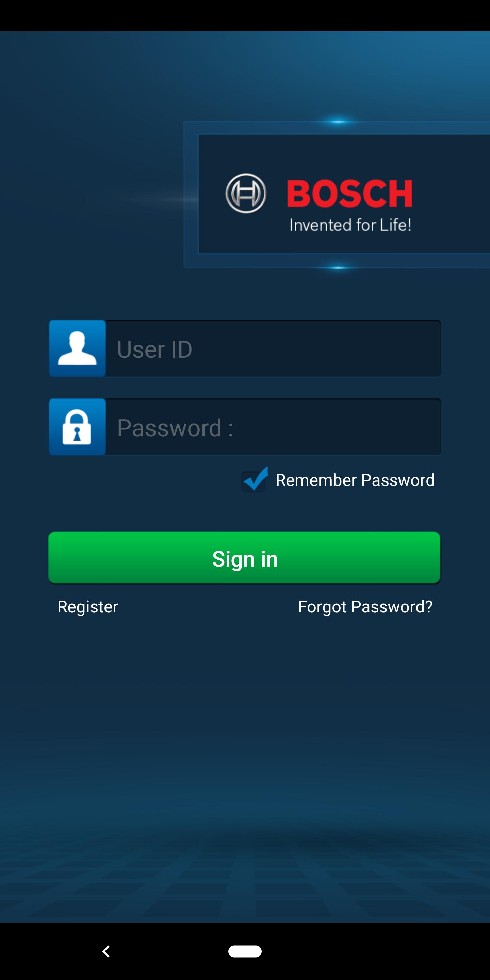Image resolution: width=490 pixels, height=980 pixels.
Task: Tap the dark Bosch logo banner panel
Action: tap(344, 194)
